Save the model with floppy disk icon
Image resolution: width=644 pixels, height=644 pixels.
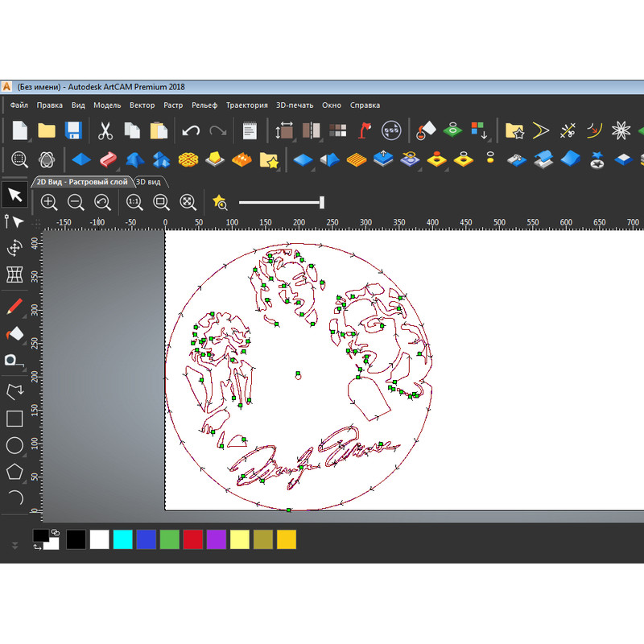pos(73,130)
